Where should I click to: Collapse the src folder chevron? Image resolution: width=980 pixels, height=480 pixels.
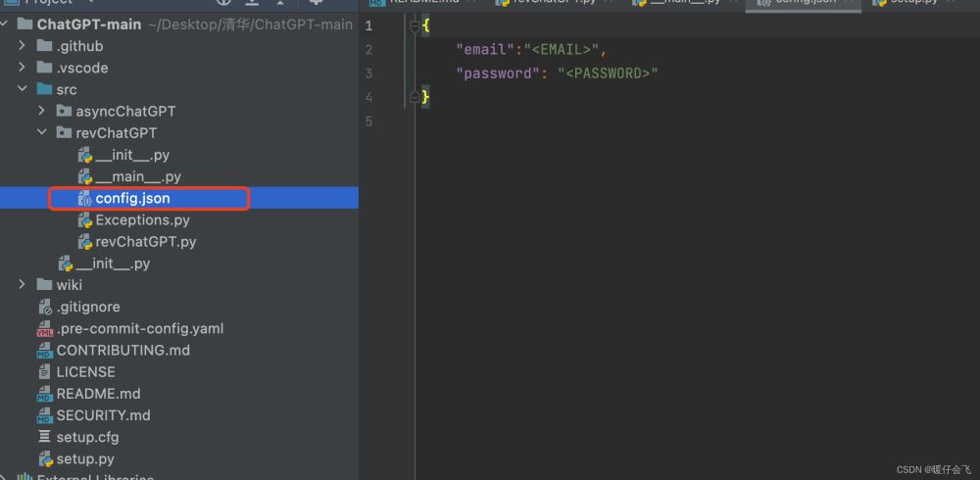(22, 89)
